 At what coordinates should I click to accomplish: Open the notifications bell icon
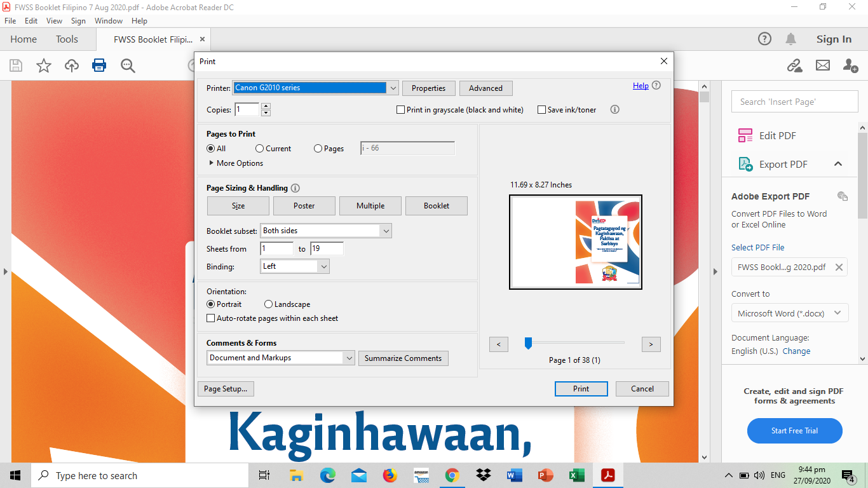coord(790,39)
